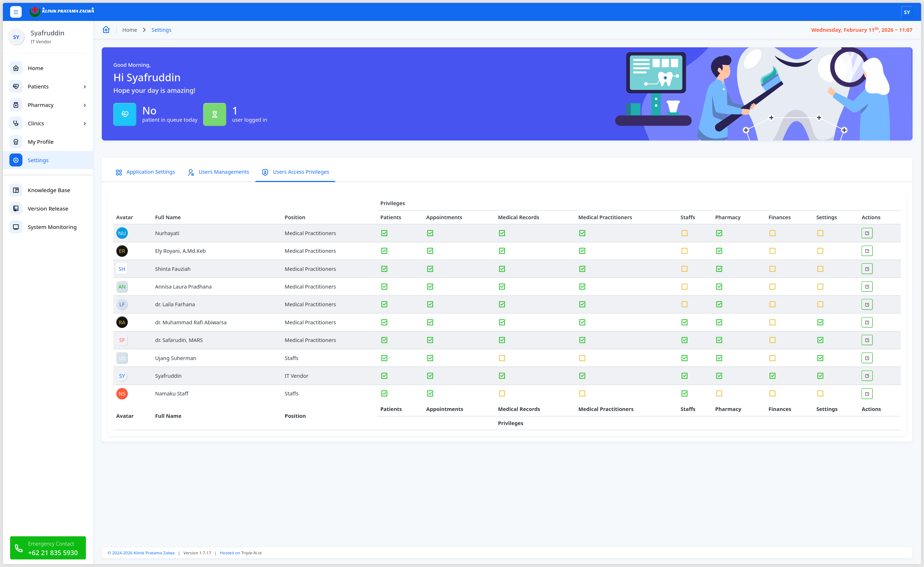Screen dimensions: 924x567
Task: Click the Emergency Contact phone button
Action: 48,548
